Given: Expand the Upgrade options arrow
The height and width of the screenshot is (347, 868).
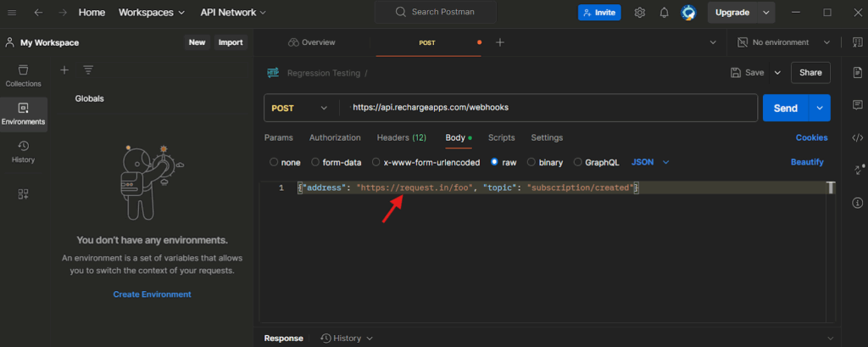Looking at the screenshot, I should click(x=766, y=12).
